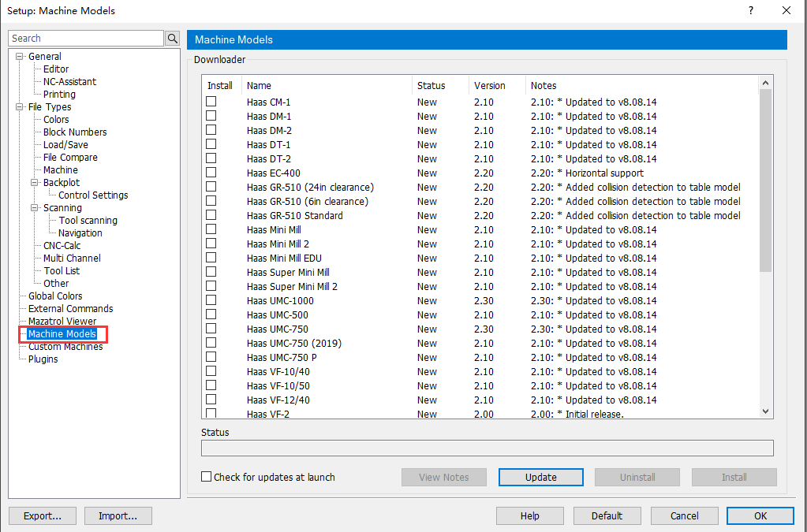Tick install checkbox for Haas DM-2
This screenshot has width=807, height=532.
tap(211, 130)
